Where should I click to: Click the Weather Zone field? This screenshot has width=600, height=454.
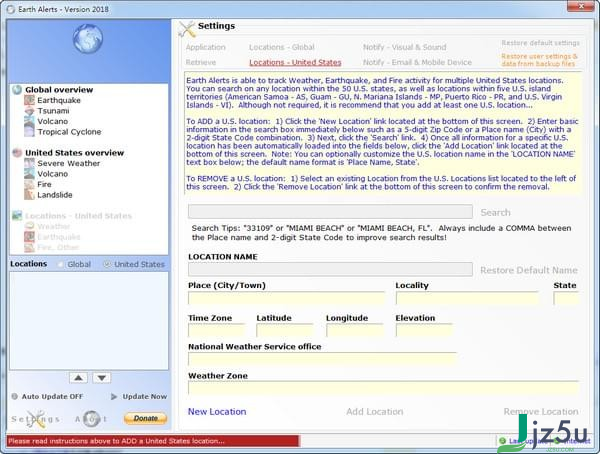pyautogui.click(x=383, y=388)
